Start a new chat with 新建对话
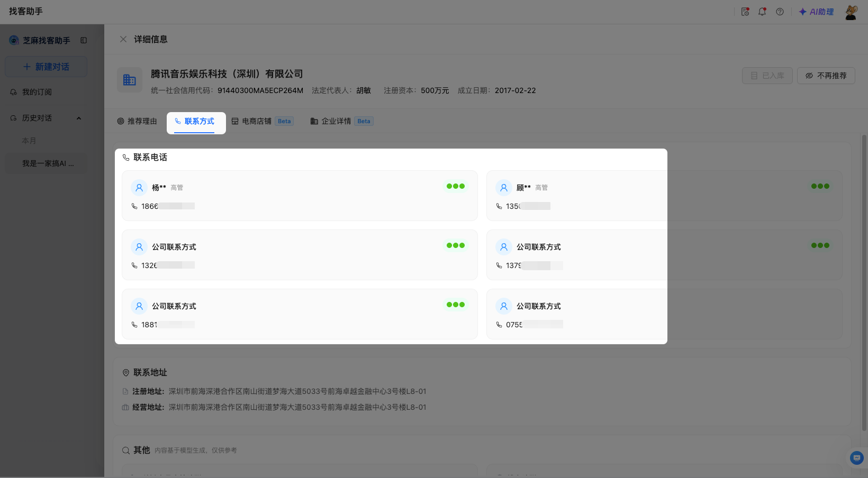The height and width of the screenshot is (478, 868). [46, 67]
